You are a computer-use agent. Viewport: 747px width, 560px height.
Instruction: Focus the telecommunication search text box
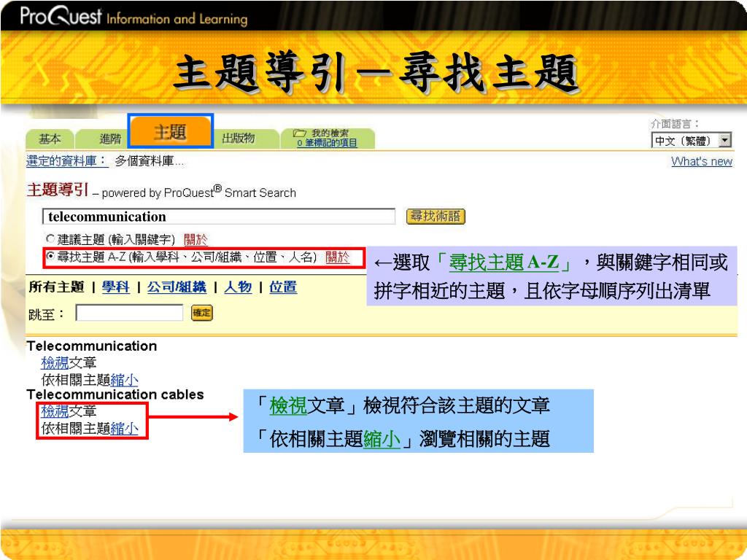[x=219, y=217]
